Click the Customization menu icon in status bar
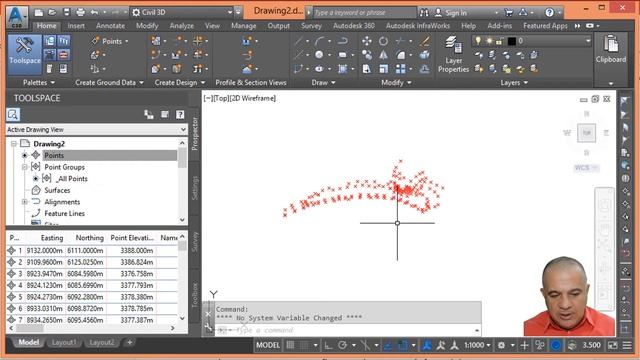 (x=627, y=345)
